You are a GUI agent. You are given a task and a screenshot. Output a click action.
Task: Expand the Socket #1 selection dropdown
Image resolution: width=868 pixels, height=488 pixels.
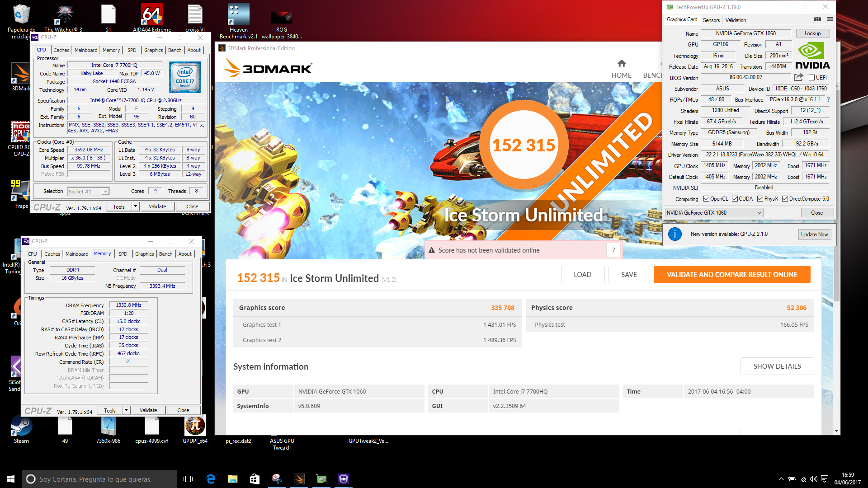(105, 192)
